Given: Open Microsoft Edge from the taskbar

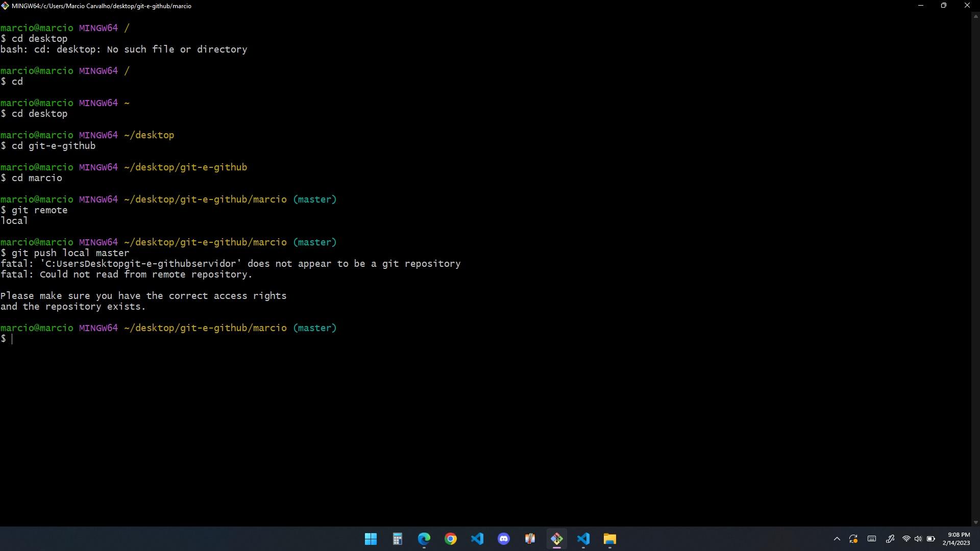Looking at the screenshot, I should pos(424,539).
